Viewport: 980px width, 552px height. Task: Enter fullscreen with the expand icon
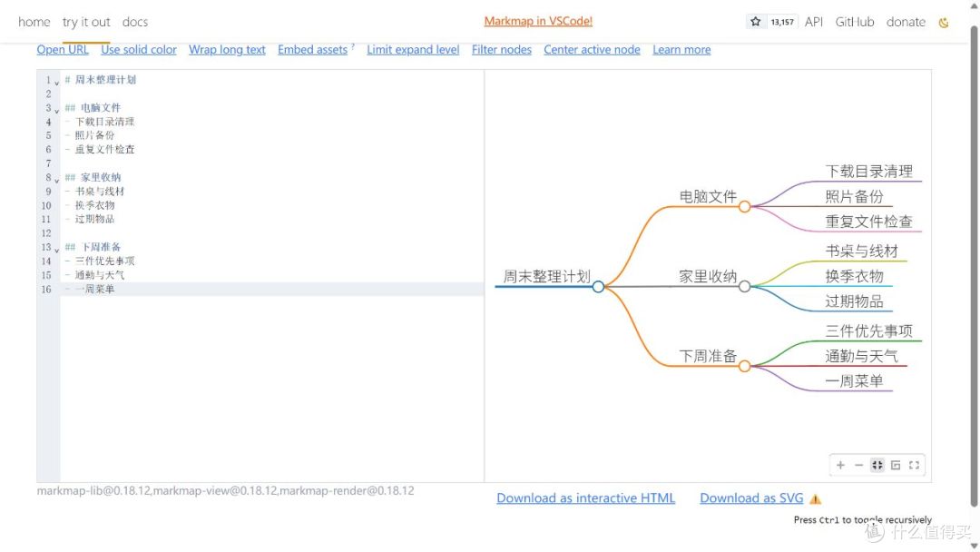coord(914,465)
